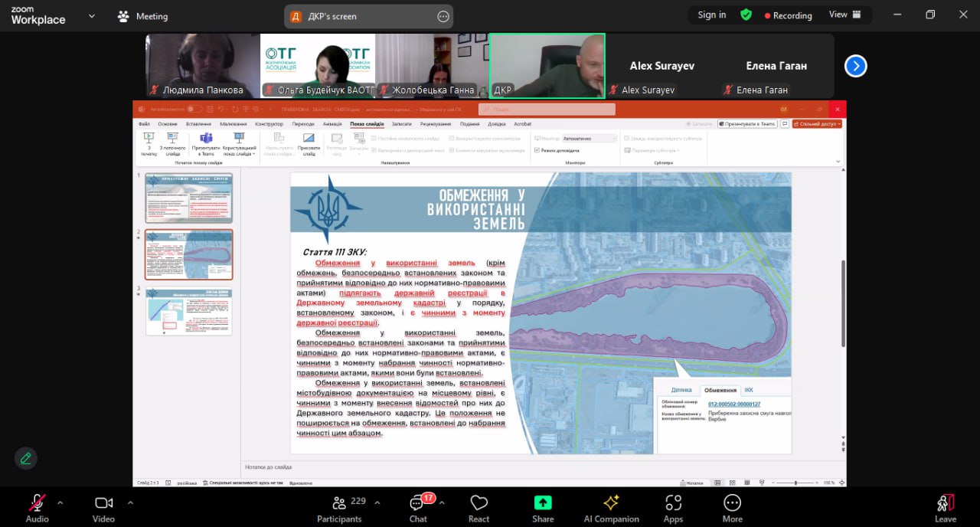This screenshot has width=980, height=527.
Task: Expand audio settings chevron next to Audio
Action: pyautogui.click(x=60, y=503)
